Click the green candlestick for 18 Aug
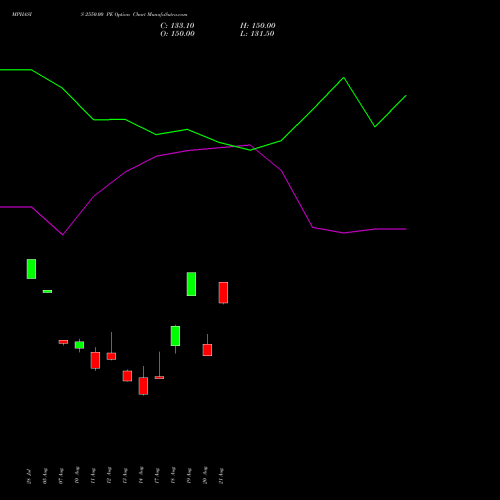 [x=175, y=336]
